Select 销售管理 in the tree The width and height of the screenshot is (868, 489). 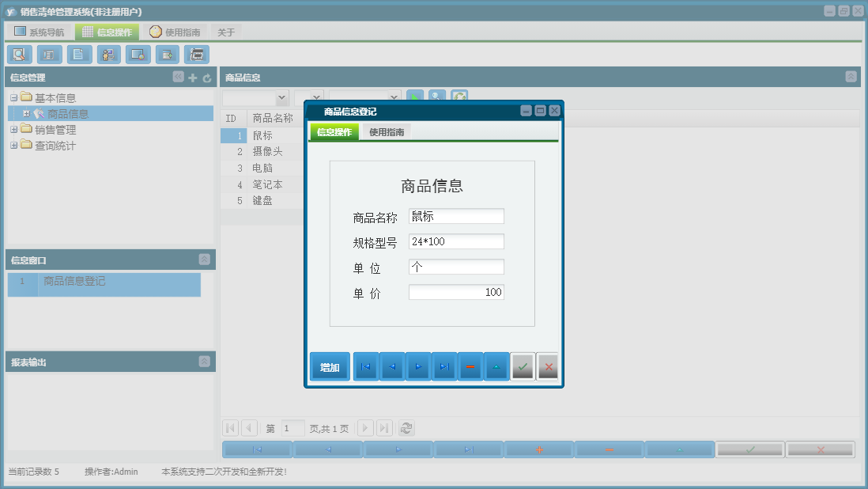coord(55,130)
